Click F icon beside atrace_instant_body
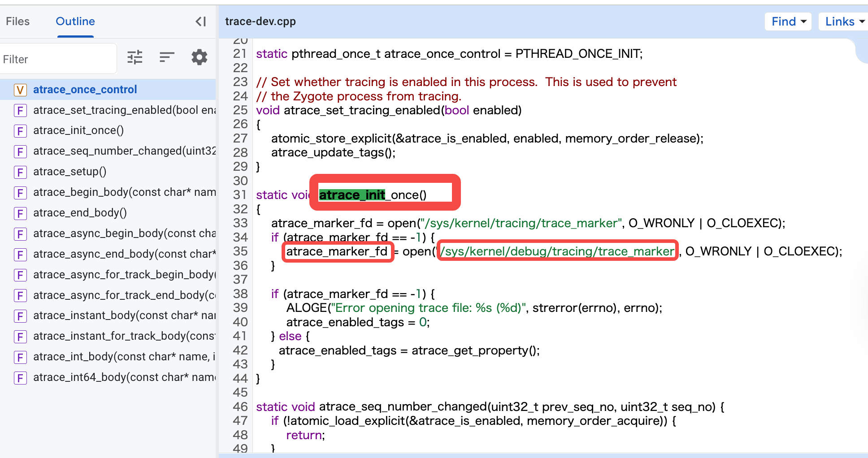Image resolution: width=868 pixels, height=458 pixels. pos(20,316)
